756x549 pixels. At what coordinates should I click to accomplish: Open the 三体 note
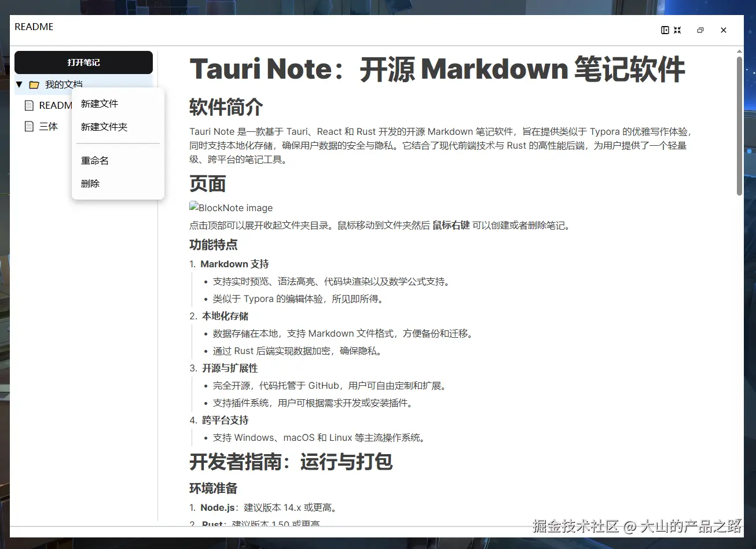[49, 126]
